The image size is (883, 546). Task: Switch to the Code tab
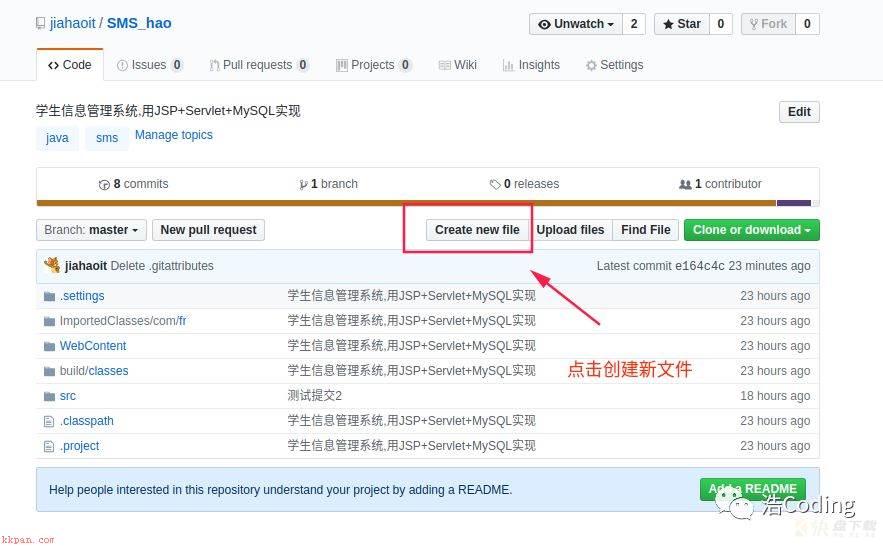(70, 65)
